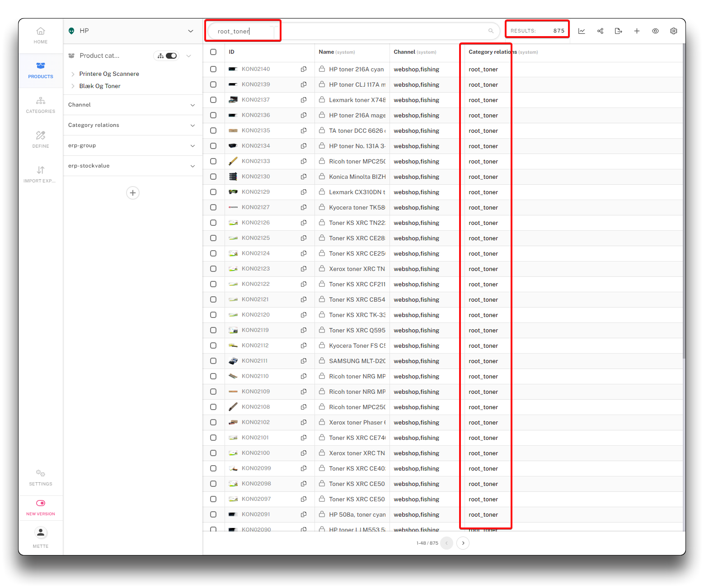Click lock icon for HP toner 216A cyan
Image resolution: width=704 pixels, height=588 pixels.
coord(322,69)
